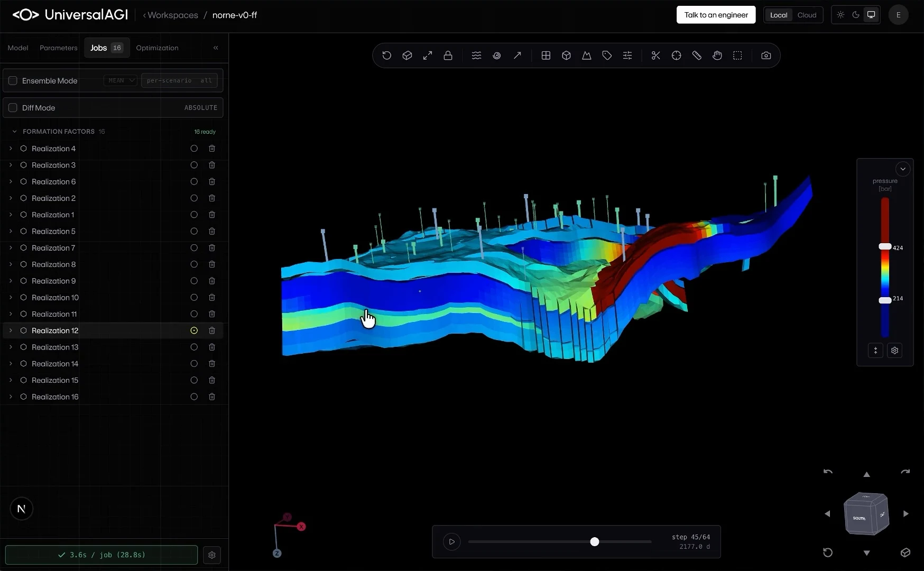Click the ABSOLUTE diff mode label
The height and width of the screenshot is (571, 924).
[201, 108]
